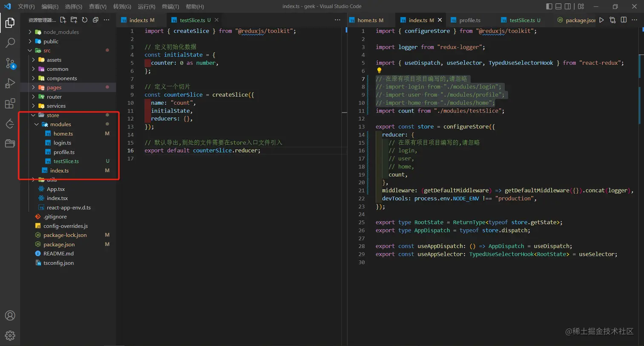The width and height of the screenshot is (644, 346).
Task: Toggle the bottom panel layout button
Action: pyautogui.click(x=558, y=6)
